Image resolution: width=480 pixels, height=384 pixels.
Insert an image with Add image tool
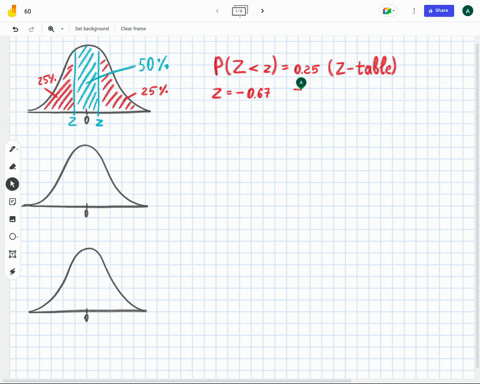(x=12, y=219)
